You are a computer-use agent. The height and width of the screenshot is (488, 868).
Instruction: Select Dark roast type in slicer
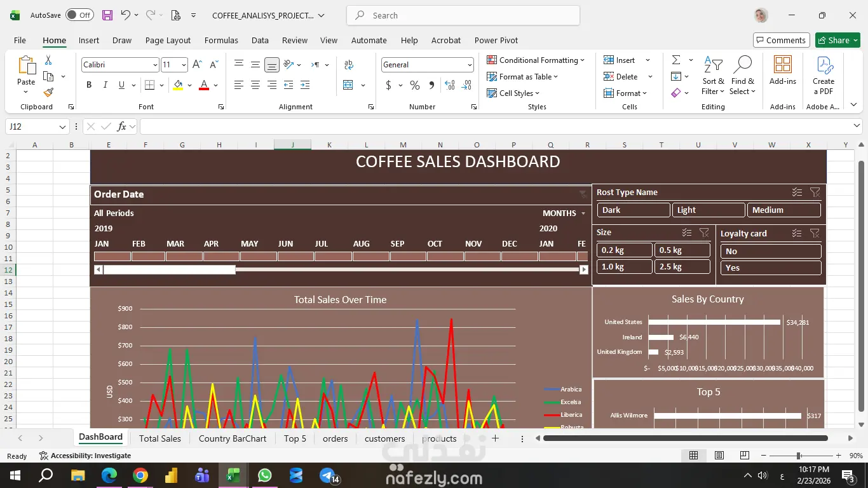pyautogui.click(x=633, y=210)
